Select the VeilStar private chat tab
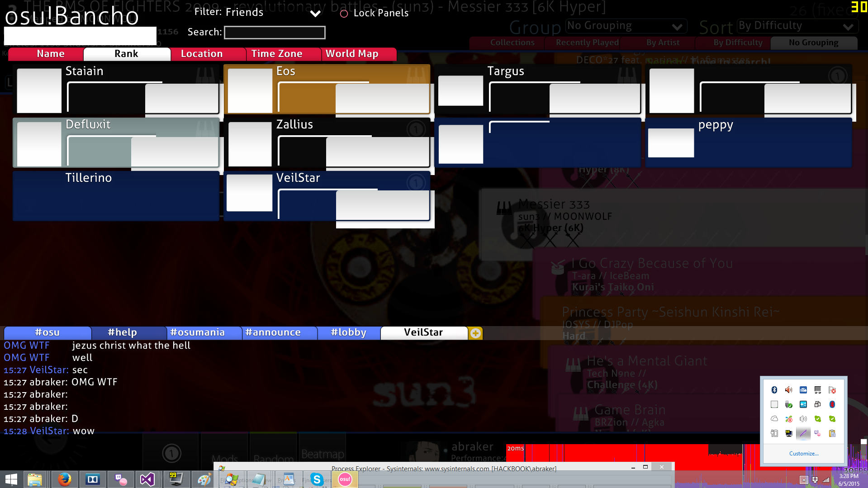 (x=424, y=333)
